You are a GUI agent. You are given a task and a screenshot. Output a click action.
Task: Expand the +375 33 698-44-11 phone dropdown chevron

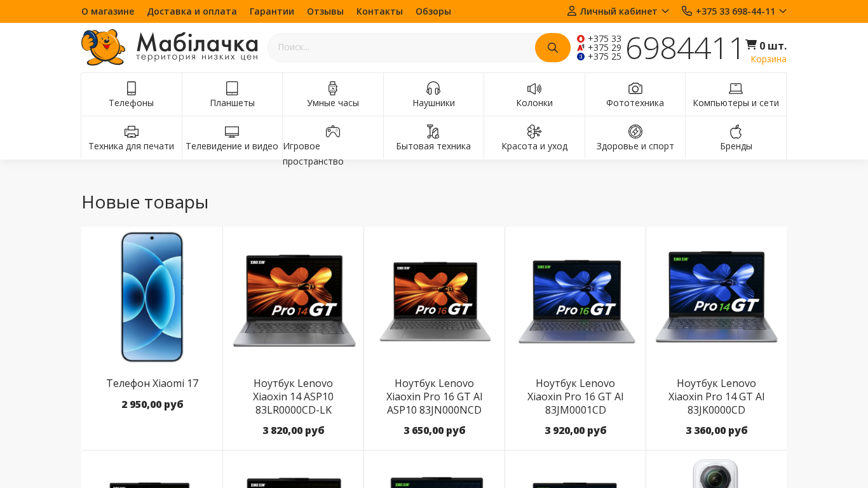click(783, 11)
